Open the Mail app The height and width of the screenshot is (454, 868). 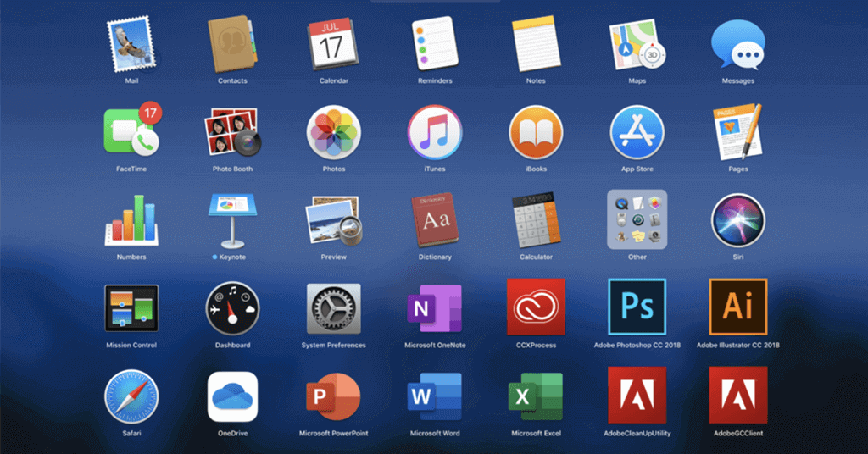tap(131, 45)
